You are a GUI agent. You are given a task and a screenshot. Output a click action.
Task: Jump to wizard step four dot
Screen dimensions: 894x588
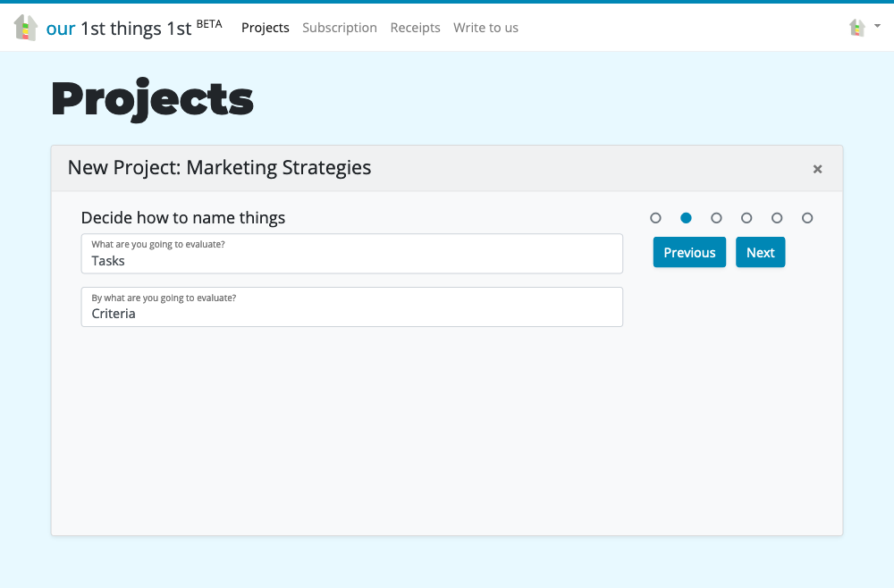coord(746,218)
